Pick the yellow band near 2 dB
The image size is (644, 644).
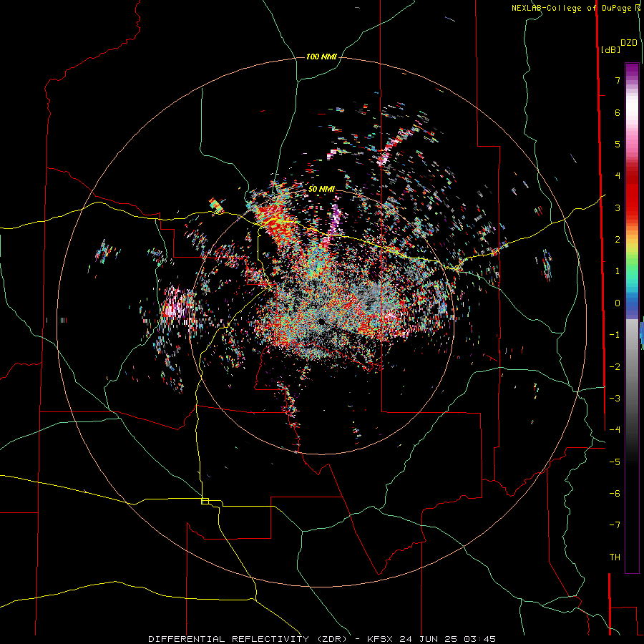(x=632, y=245)
